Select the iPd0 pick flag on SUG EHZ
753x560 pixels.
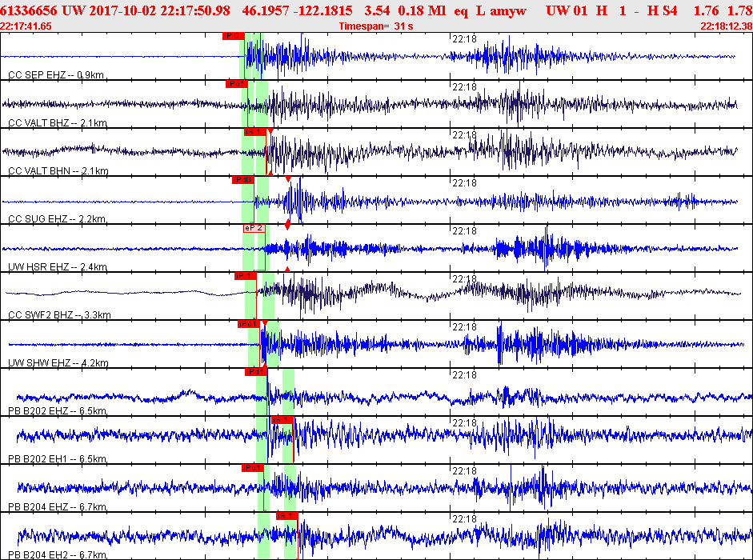[x=243, y=180]
